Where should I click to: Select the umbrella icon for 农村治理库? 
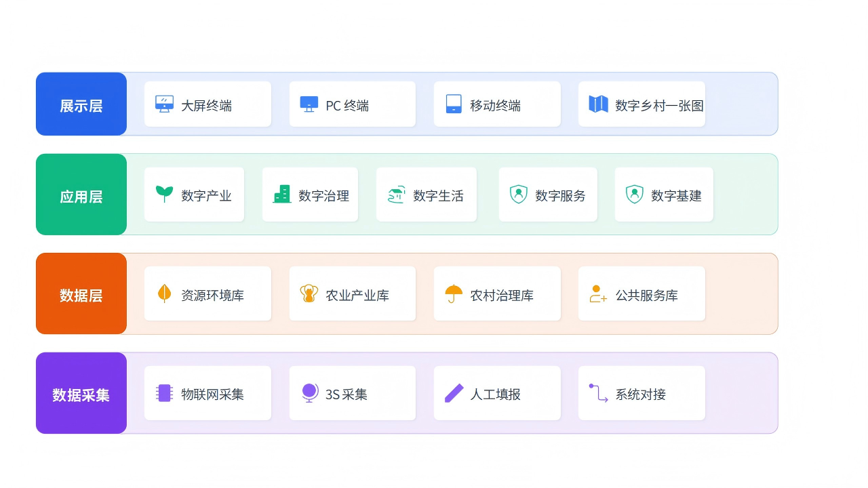[453, 293]
